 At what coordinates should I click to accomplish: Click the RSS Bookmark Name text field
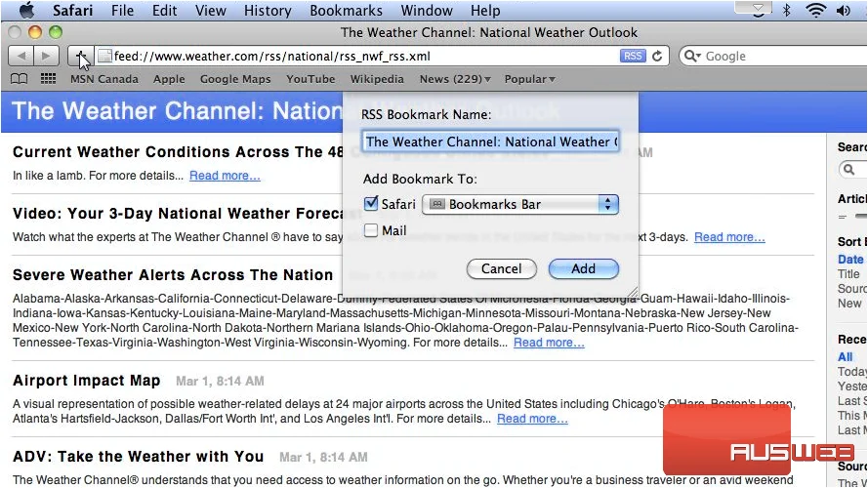490,142
